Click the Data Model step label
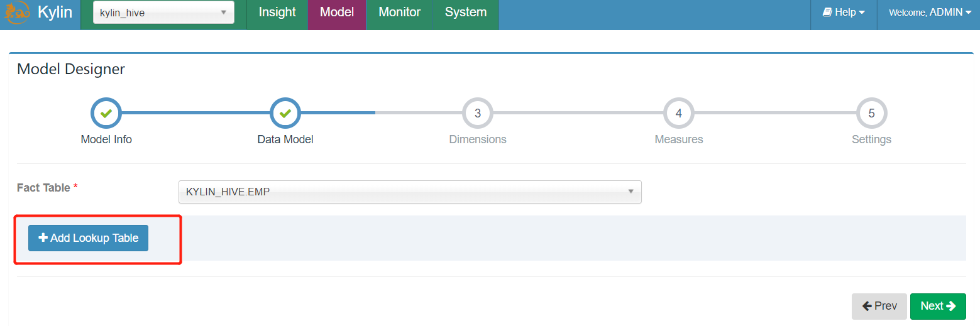The width and height of the screenshot is (980, 326). point(285,139)
